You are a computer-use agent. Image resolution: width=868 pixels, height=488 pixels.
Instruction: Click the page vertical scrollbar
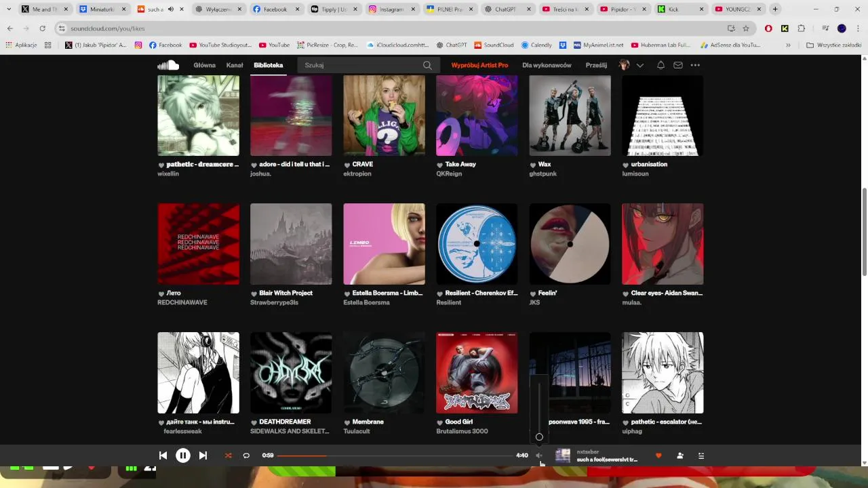click(864, 233)
